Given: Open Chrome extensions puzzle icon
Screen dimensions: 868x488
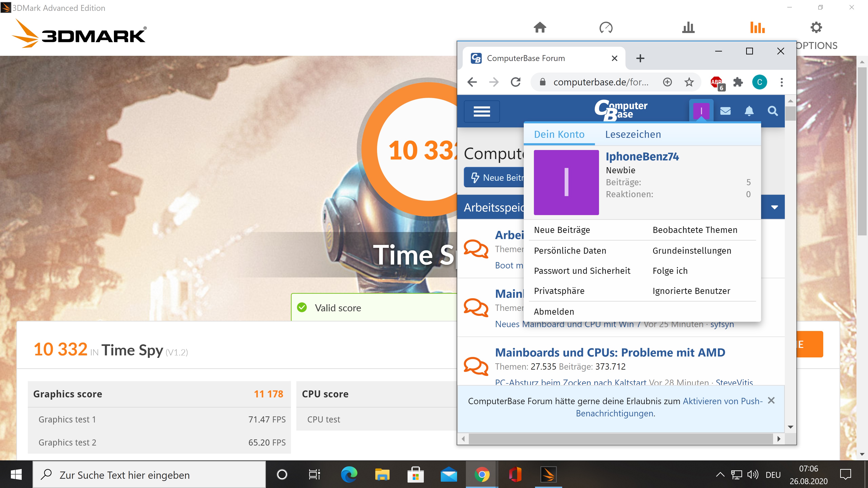Looking at the screenshot, I should point(738,82).
